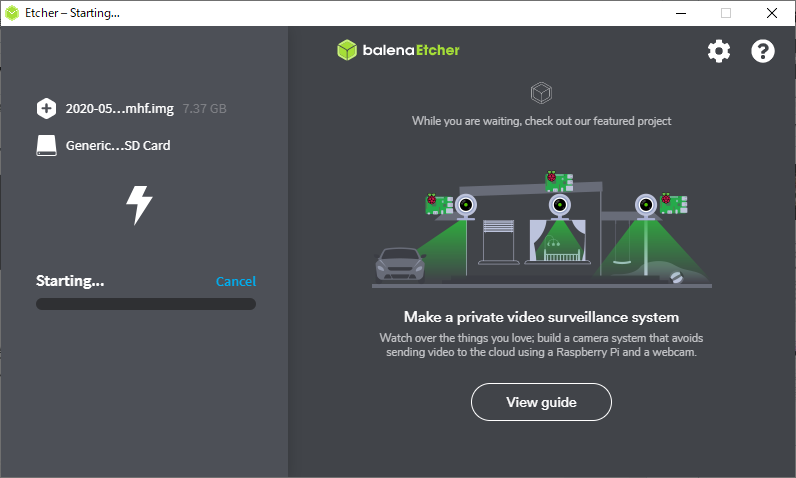Click the outlined cube featured project icon

click(541, 93)
